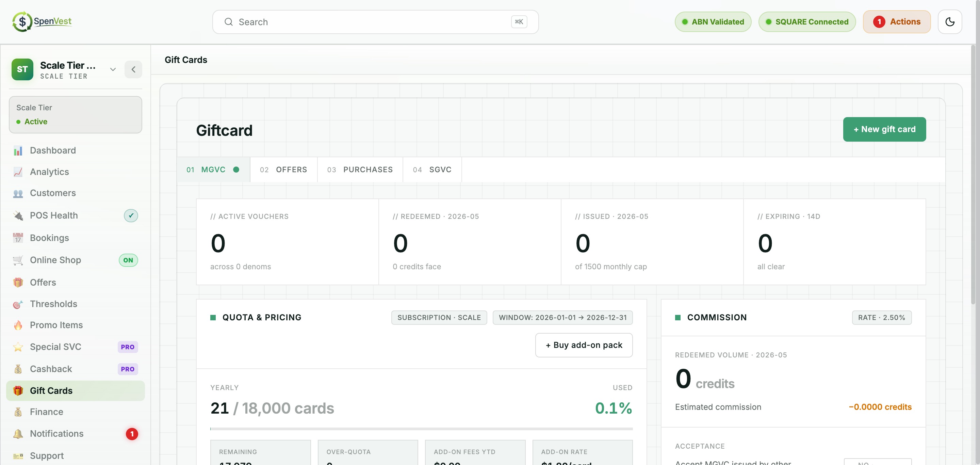The height and width of the screenshot is (465, 980).
Task: Click the red Notifications count badge
Action: (132, 434)
